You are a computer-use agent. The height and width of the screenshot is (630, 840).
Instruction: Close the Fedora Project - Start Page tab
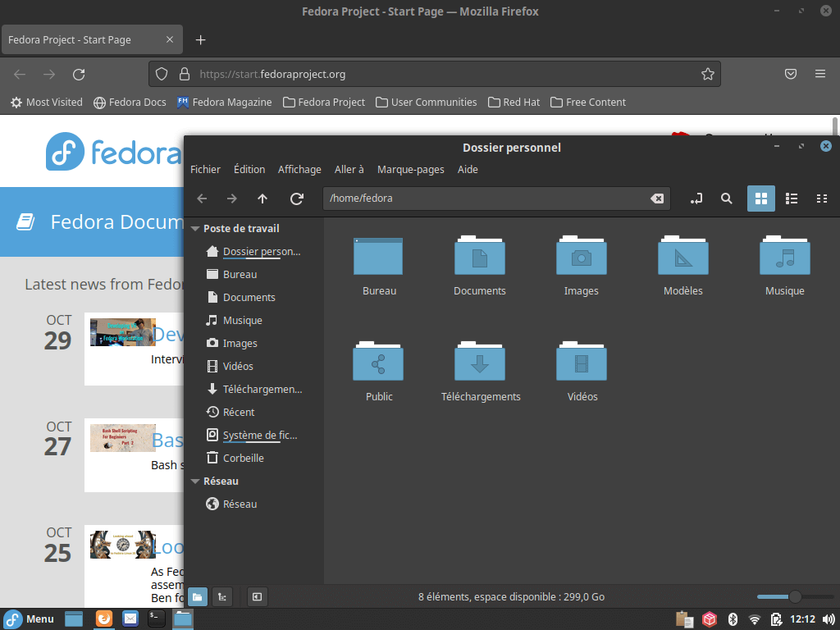[x=170, y=39]
